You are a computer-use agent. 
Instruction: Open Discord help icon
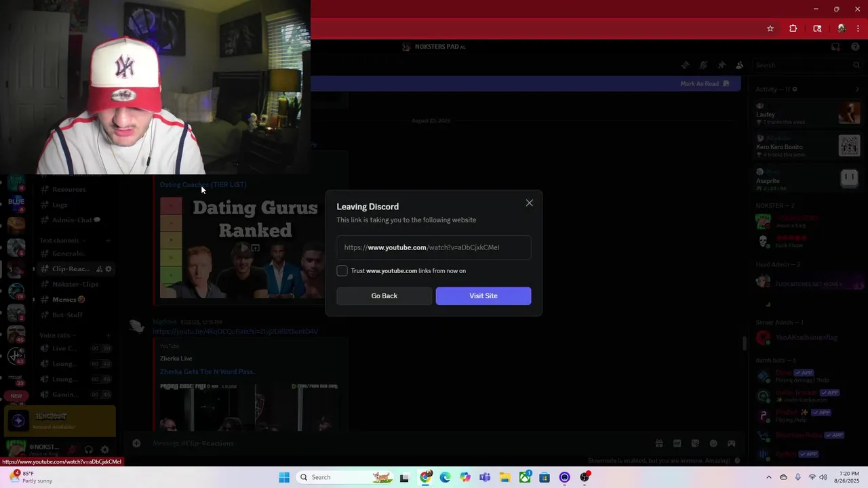click(x=855, y=47)
